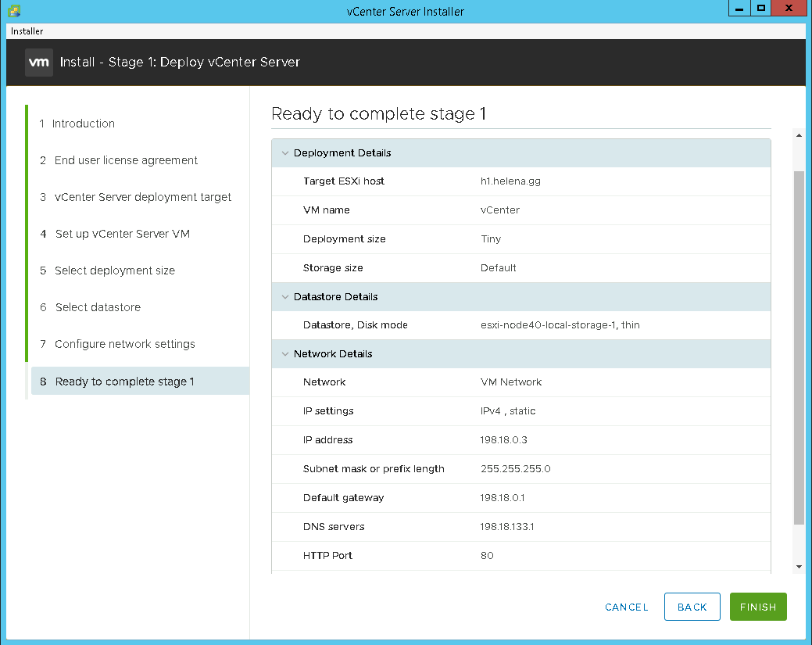812x645 pixels.
Task: Maximize the installer window
Action: click(760, 9)
